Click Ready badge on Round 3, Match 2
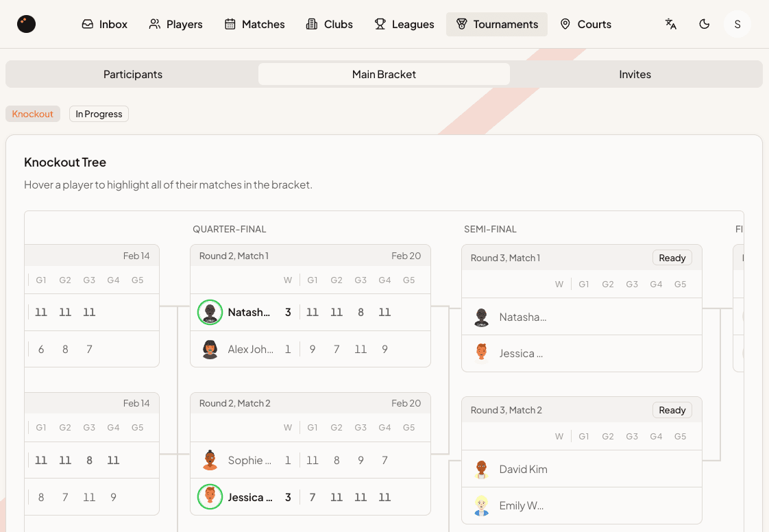The width and height of the screenshot is (769, 532). coord(672,410)
